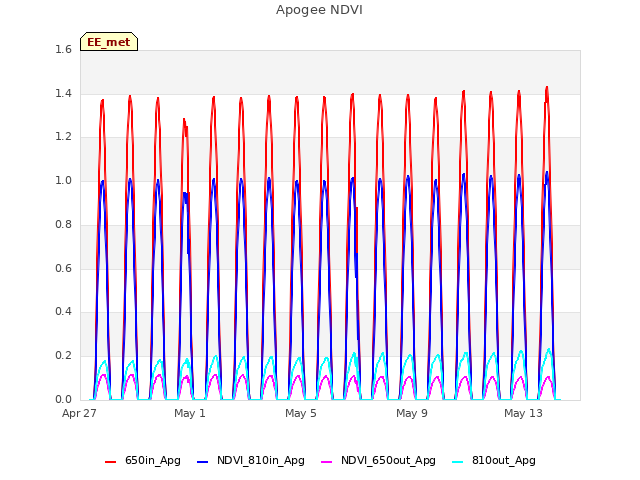The height and width of the screenshot is (480, 640).
Task: Click the 0.6 y-axis label
Action: pyautogui.click(x=63, y=268)
